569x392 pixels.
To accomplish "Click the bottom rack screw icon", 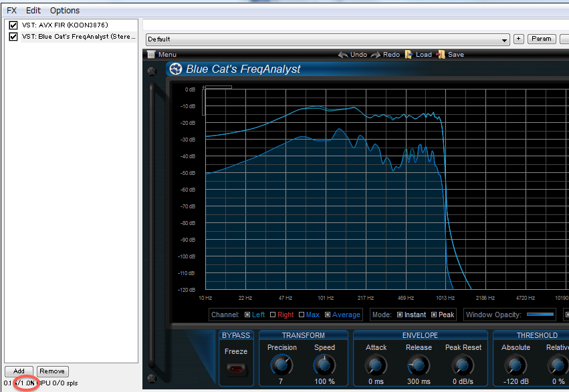I will coord(152,378).
